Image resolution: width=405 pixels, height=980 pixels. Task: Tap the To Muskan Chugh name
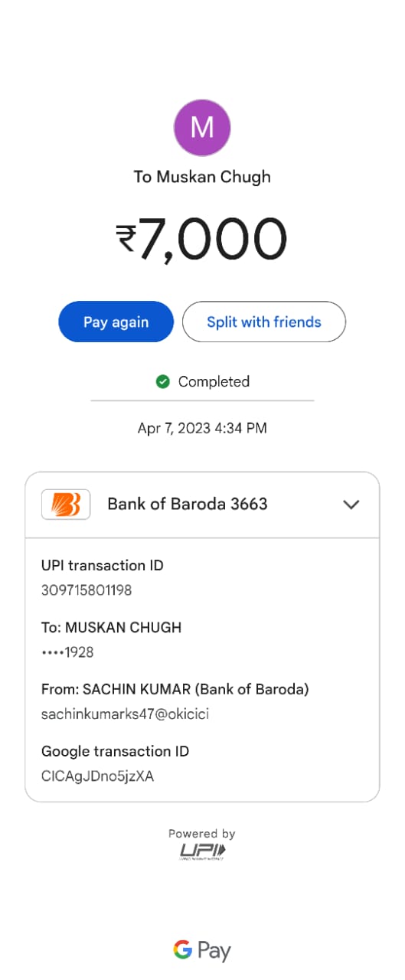coord(202,177)
